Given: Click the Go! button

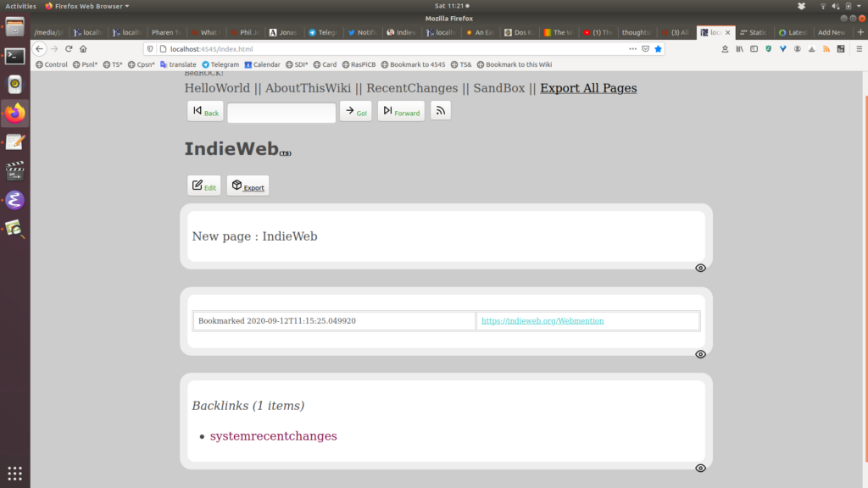Looking at the screenshot, I should coord(356,111).
